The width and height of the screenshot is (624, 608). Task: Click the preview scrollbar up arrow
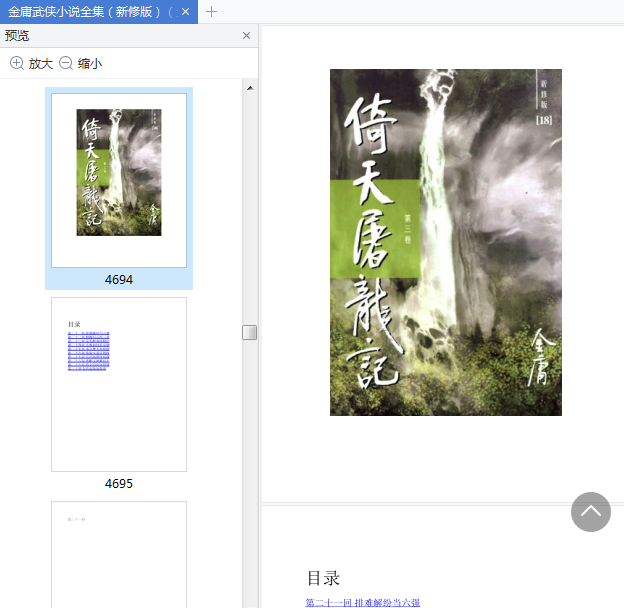click(x=250, y=88)
